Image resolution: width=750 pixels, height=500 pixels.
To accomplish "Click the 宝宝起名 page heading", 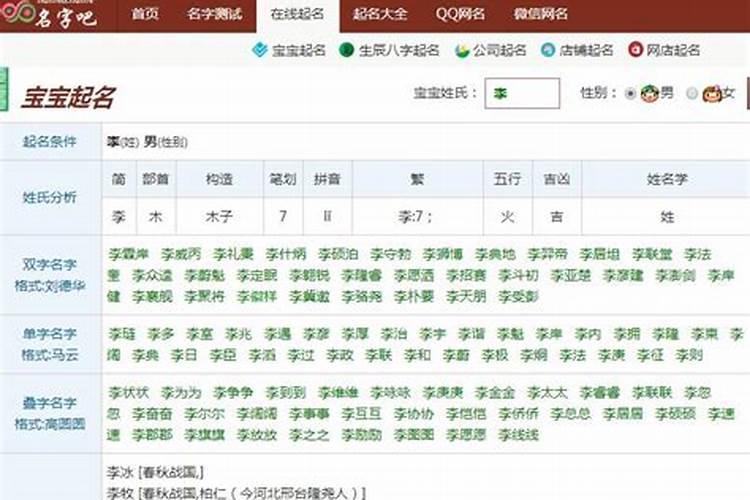I will coord(67,97).
